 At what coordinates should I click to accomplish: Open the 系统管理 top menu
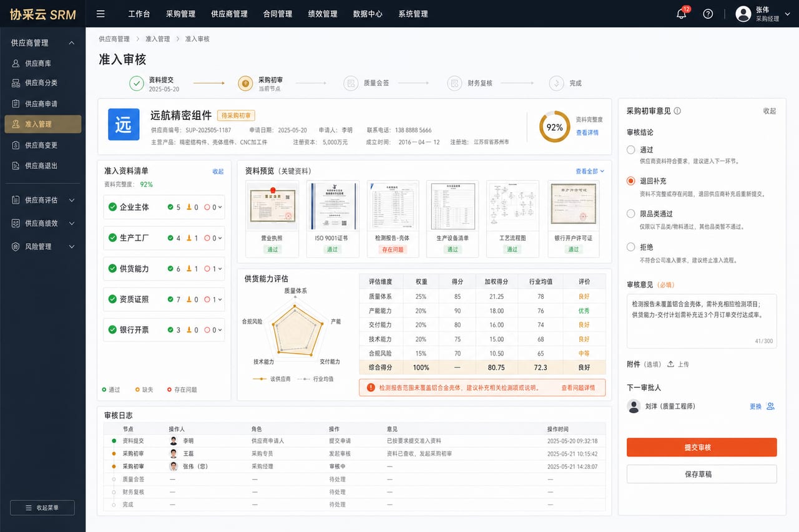[413, 14]
